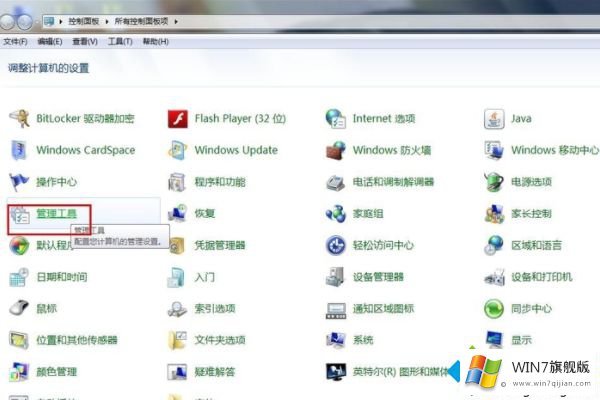Image resolution: width=600 pixels, height=400 pixels.
Task: Click the 设备管理器 link text
Action: (x=378, y=277)
